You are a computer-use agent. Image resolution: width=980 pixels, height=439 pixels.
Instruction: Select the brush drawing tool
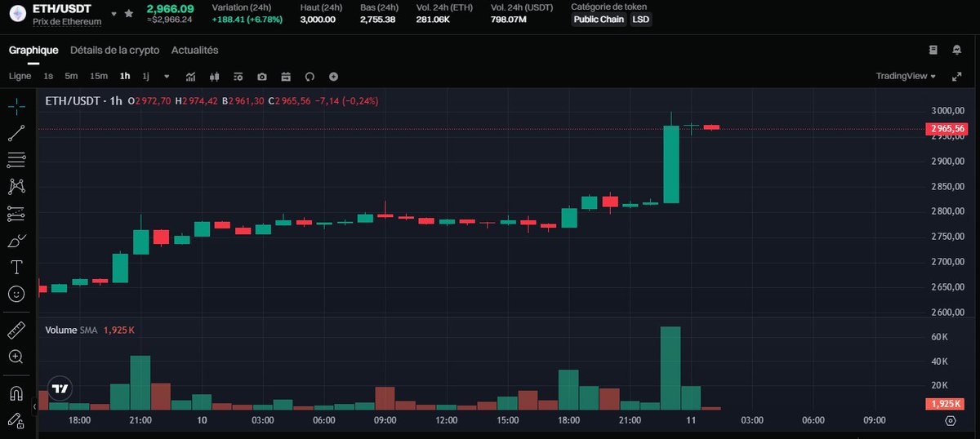(x=16, y=241)
